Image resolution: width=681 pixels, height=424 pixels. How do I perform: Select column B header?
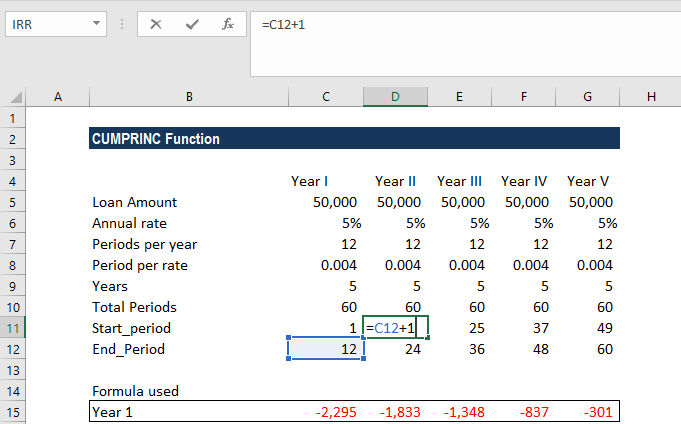pyautogui.click(x=189, y=96)
